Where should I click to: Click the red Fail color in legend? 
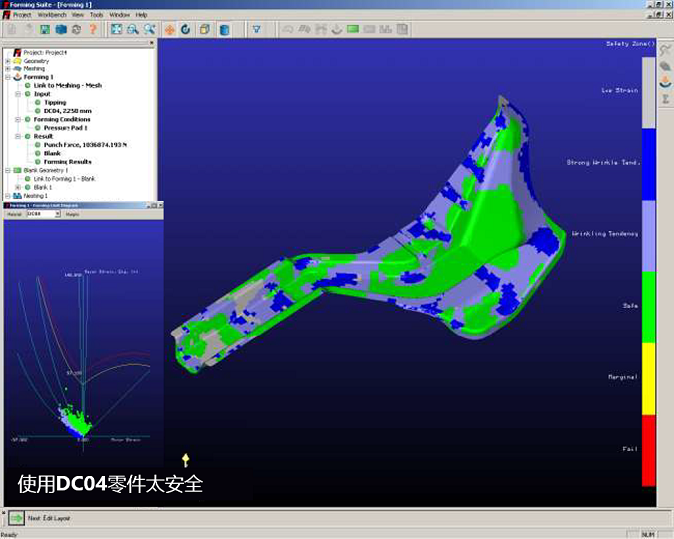click(647, 450)
